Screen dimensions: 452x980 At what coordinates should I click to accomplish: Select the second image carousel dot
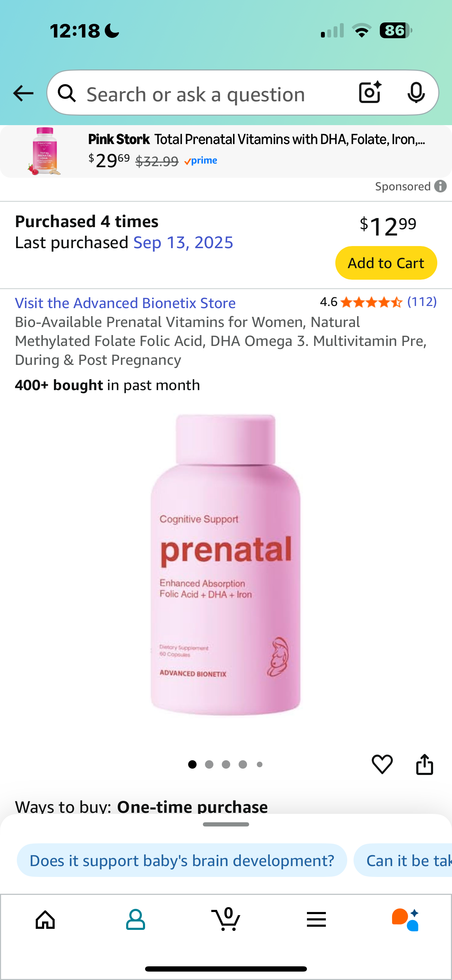pos(209,764)
